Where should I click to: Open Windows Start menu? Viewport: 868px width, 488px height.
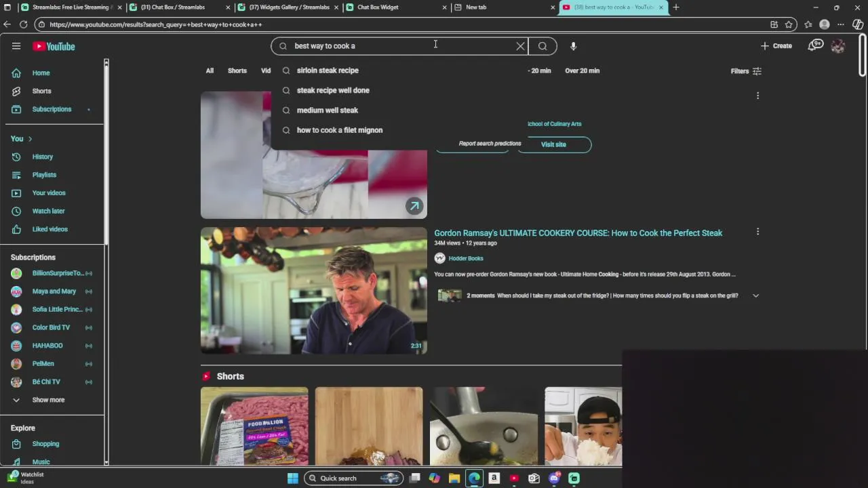[x=292, y=479]
